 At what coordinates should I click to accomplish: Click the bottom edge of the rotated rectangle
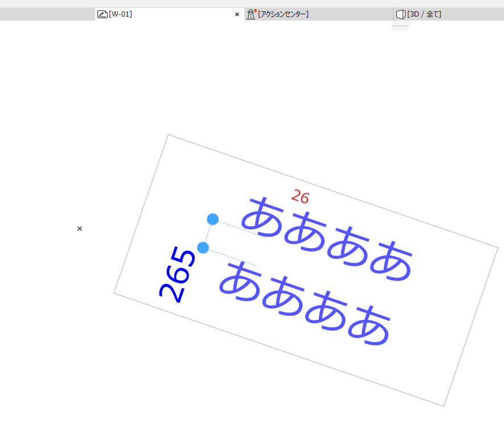pos(278,349)
